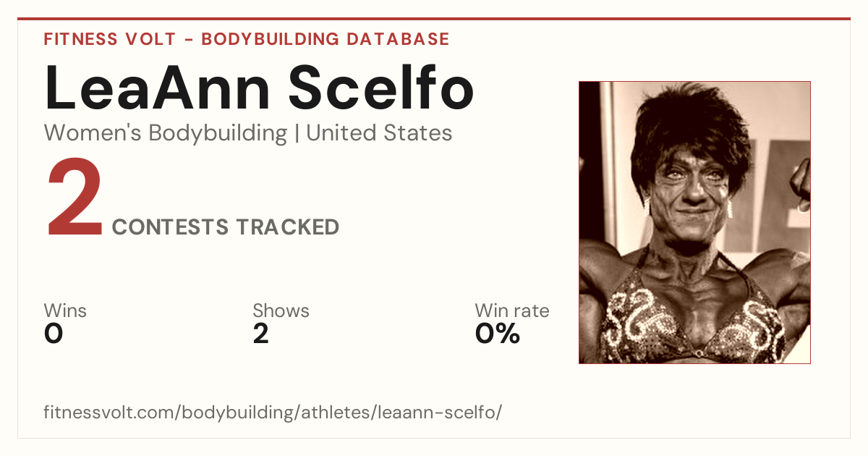Click the LeaAnn Scelfo athlete name
Screen dimensions: 868x456
[259, 88]
